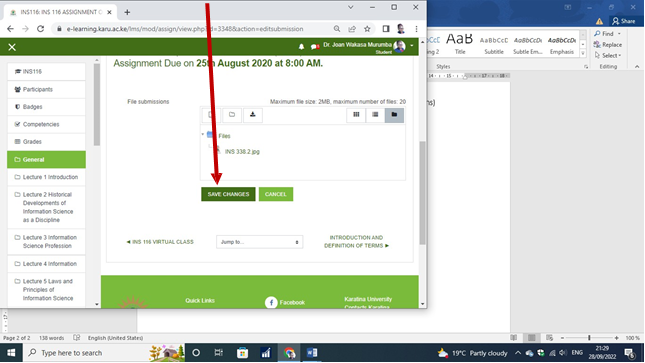Reload the e-learning page
The width and height of the screenshot is (645, 363).
point(40,29)
